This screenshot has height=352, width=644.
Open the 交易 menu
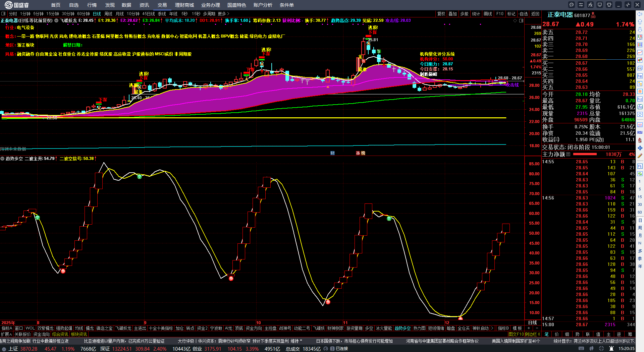(x=162, y=5)
